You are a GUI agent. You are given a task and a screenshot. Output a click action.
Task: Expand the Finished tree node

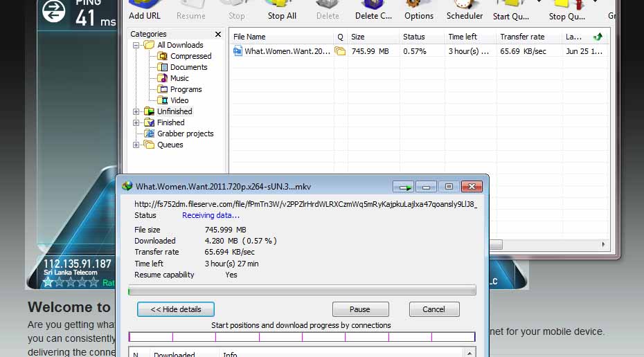136,122
